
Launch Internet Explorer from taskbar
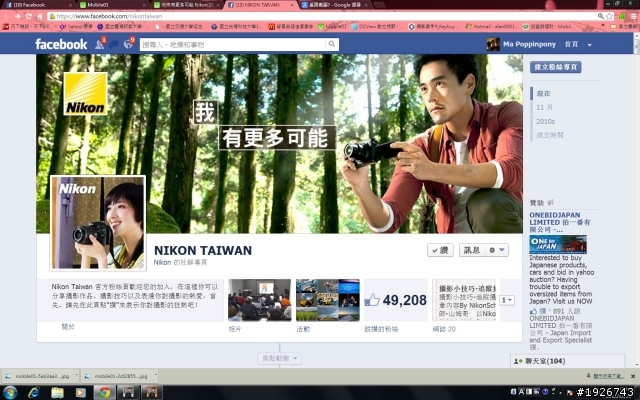34,393
